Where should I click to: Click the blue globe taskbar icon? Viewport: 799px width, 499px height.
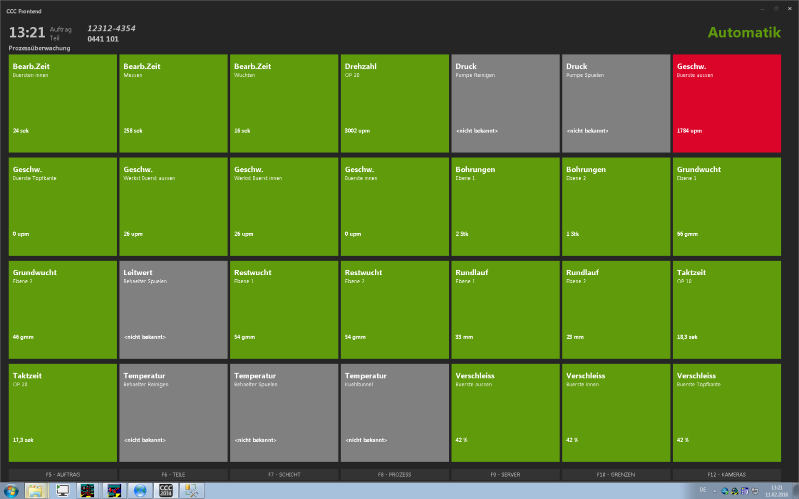pyautogui.click(x=139, y=490)
